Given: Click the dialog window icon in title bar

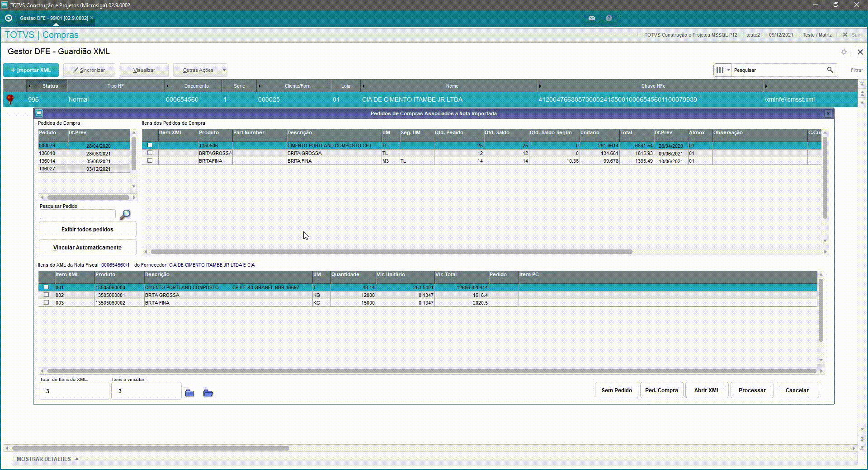Looking at the screenshot, I should 39,113.
